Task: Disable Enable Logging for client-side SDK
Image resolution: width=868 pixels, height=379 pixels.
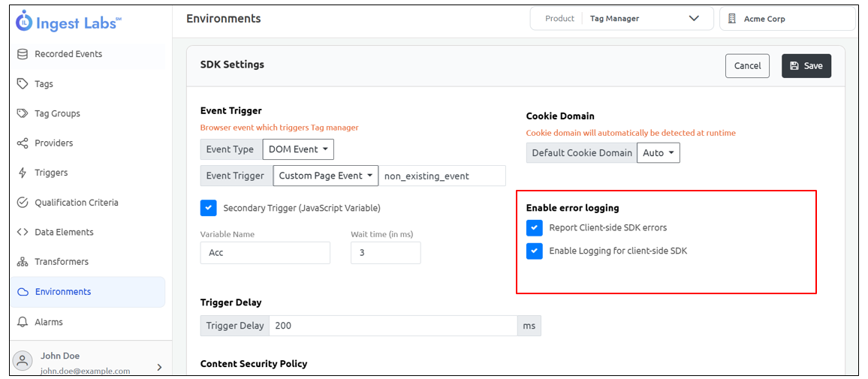Action: pos(535,251)
